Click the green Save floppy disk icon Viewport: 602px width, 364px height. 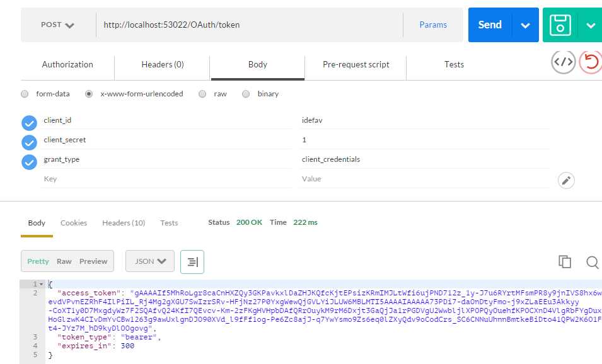tap(560, 25)
